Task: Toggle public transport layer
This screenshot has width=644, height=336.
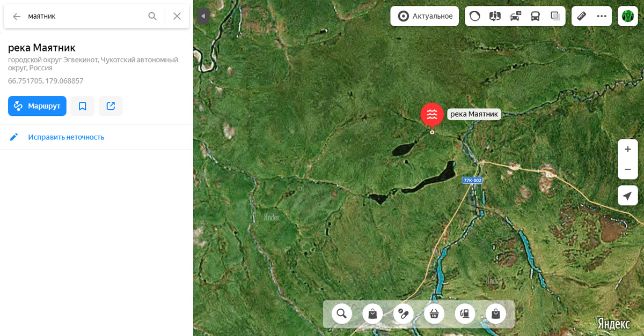Action: [x=535, y=16]
